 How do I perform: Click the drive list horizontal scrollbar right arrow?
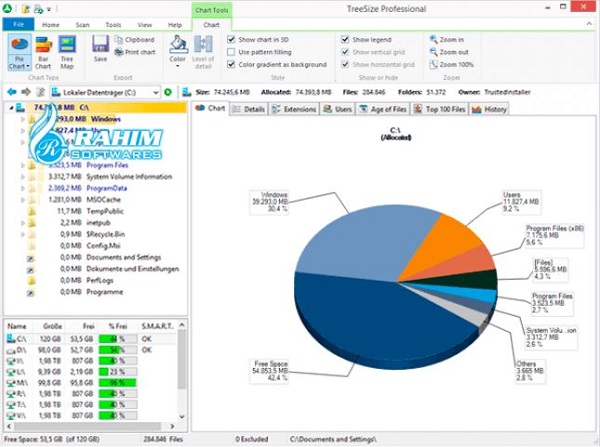click(x=172, y=426)
